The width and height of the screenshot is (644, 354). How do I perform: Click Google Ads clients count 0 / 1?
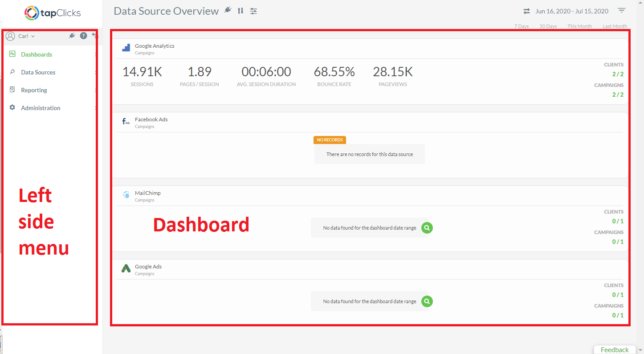(618, 295)
